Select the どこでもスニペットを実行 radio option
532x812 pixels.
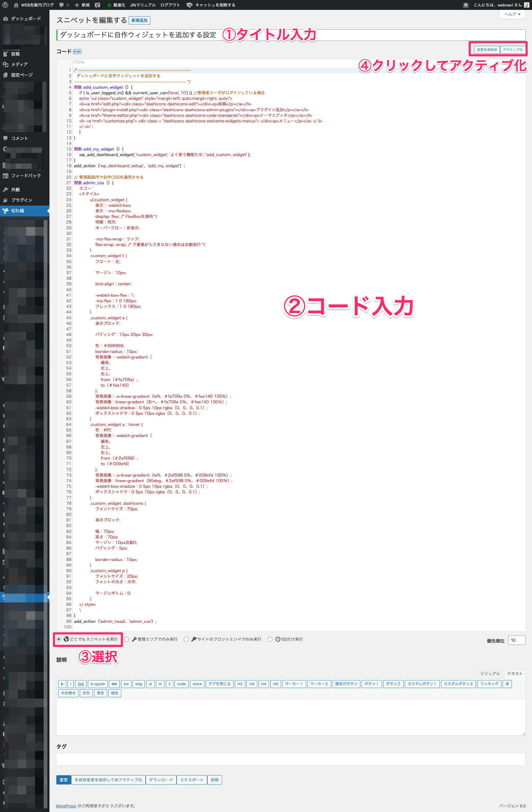point(59,639)
